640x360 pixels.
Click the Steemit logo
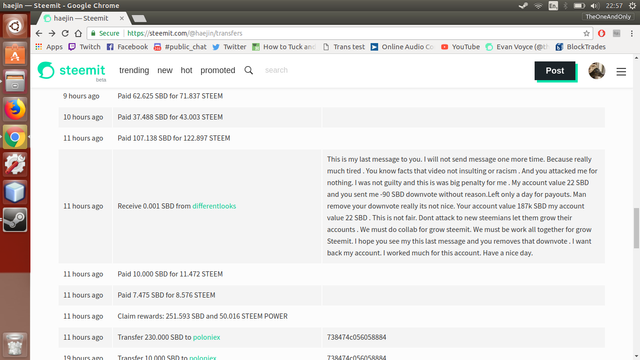(x=72, y=71)
